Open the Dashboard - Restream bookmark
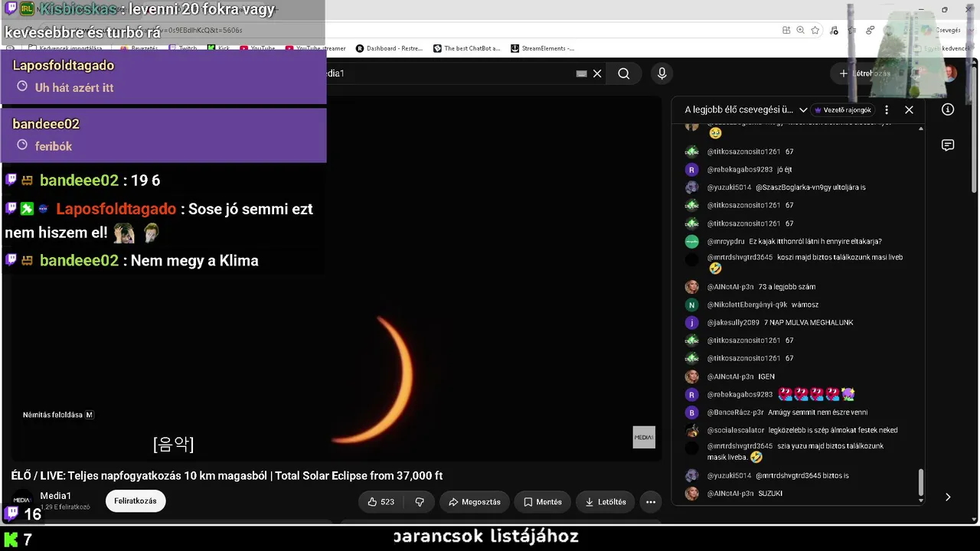This screenshot has width=980, height=551. [x=389, y=48]
